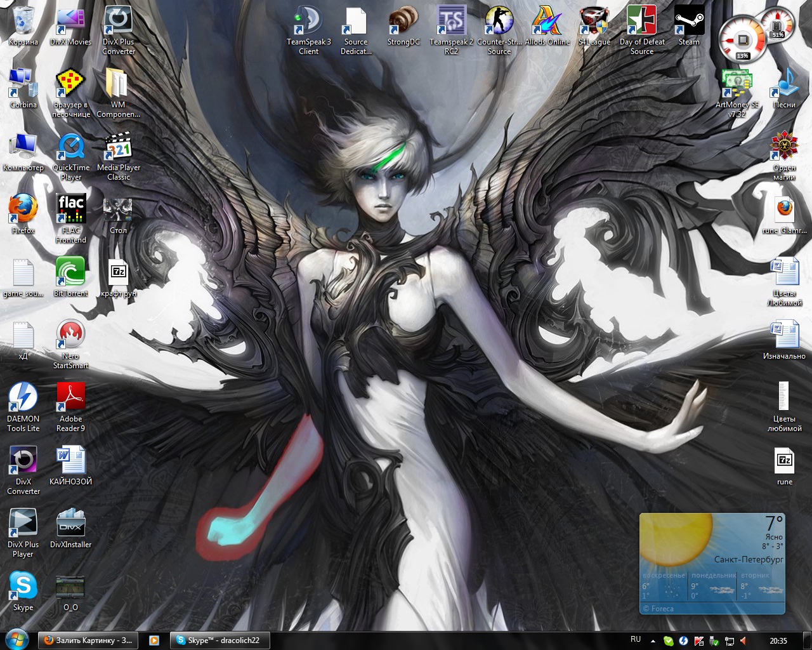Launch Day of Defeat Source shortcut
Image resolution: width=812 pixels, height=650 pixels.
pos(642,30)
